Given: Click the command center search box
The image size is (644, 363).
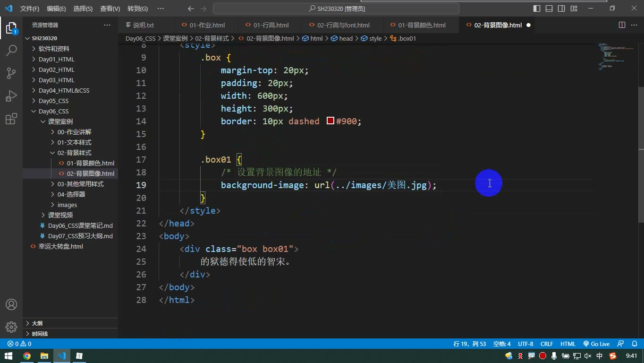Looking at the screenshot, I should [336, 9].
